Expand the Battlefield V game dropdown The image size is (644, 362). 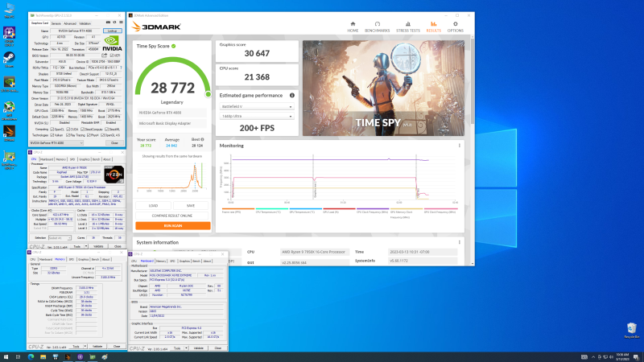257,106
